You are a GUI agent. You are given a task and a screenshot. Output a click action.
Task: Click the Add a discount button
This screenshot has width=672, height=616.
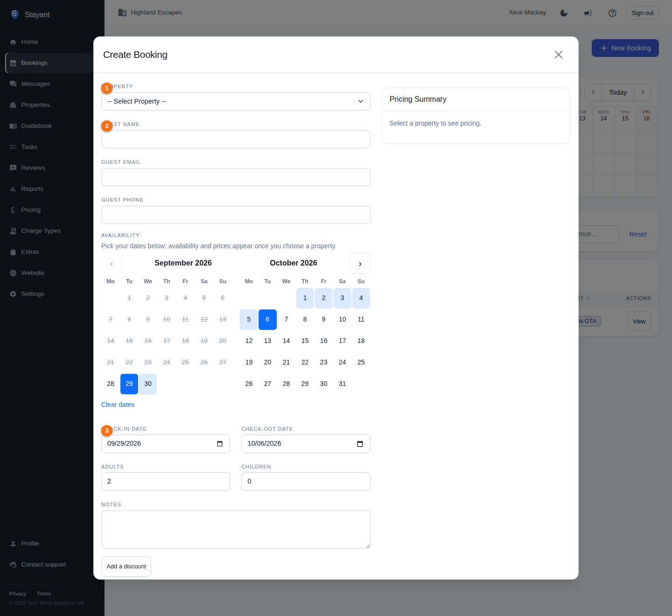point(126,567)
